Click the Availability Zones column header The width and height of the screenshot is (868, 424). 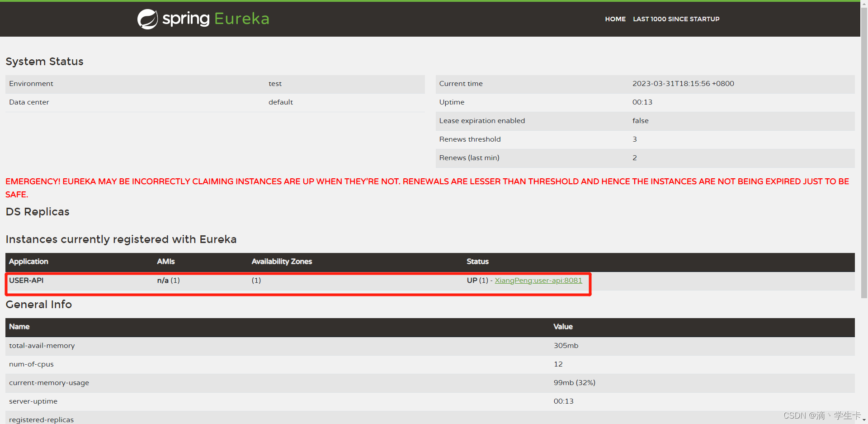(282, 262)
